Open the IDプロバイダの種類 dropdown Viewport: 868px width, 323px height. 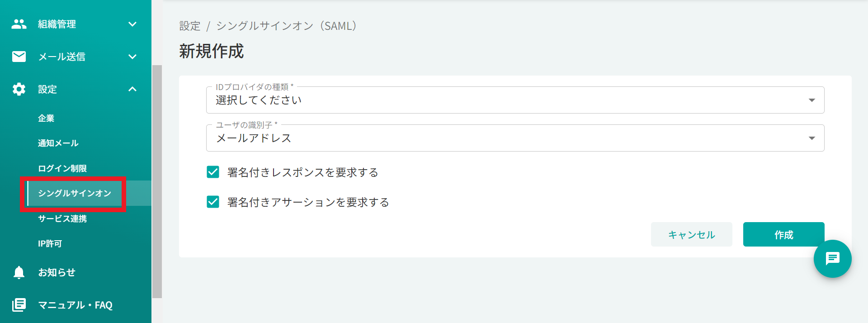515,100
